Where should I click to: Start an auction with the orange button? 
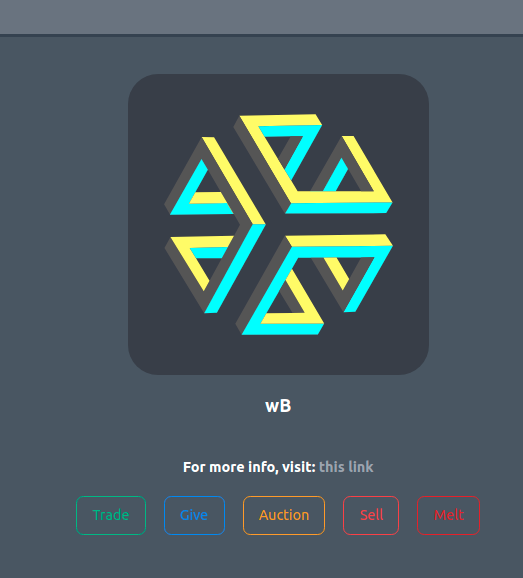(284, 515)
